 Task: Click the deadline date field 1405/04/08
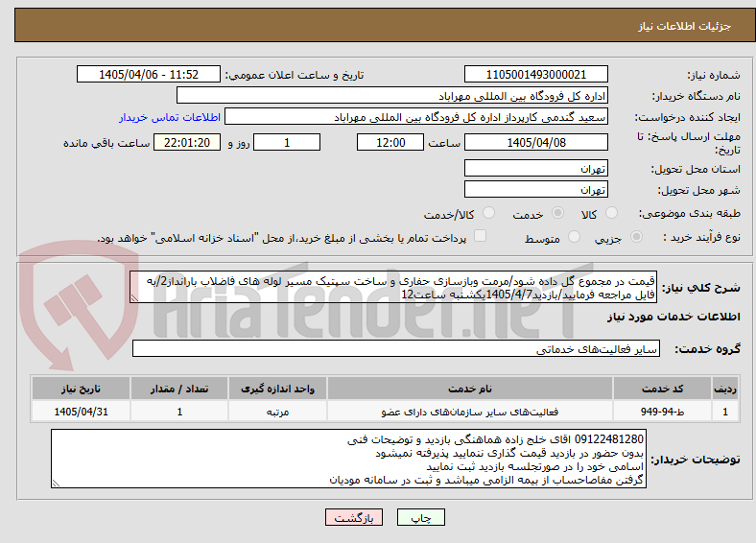pyautogui.click(x=536, y=142)
